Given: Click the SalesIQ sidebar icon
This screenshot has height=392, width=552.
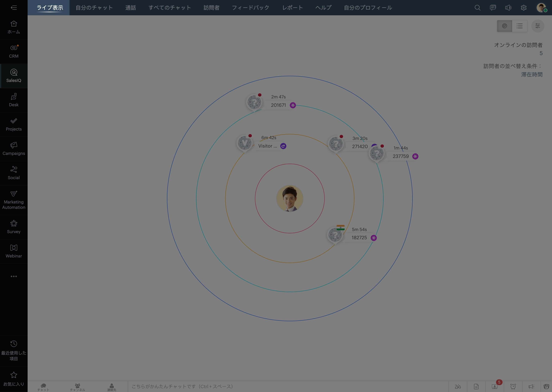Looking at the screenshot, I should click(x=14, y=76).
